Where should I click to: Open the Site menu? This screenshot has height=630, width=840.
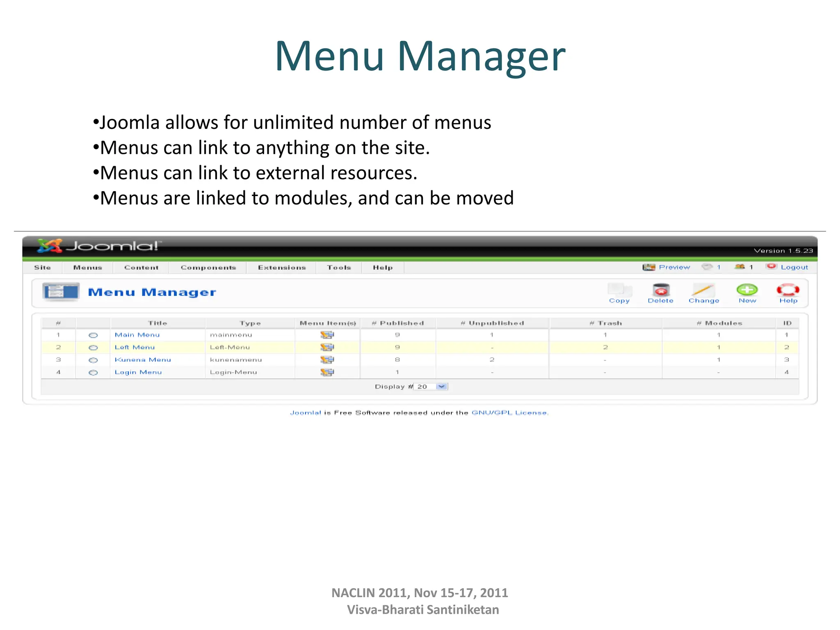click(x=43, y=267)
